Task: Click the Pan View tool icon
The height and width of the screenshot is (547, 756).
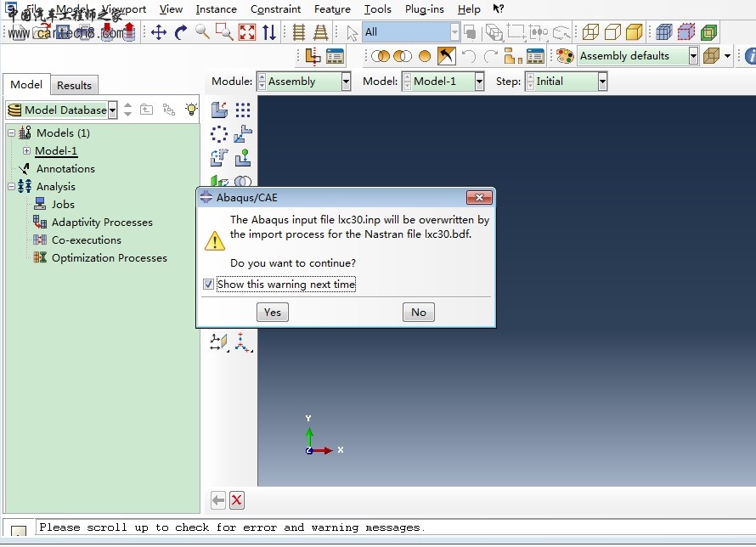Action: (159, 32)
